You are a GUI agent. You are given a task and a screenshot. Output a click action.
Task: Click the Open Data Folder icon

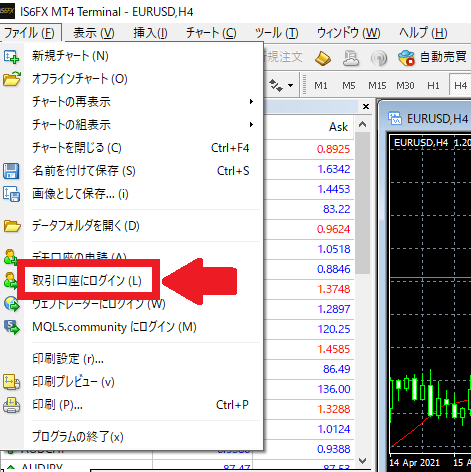tap(12, 226)
